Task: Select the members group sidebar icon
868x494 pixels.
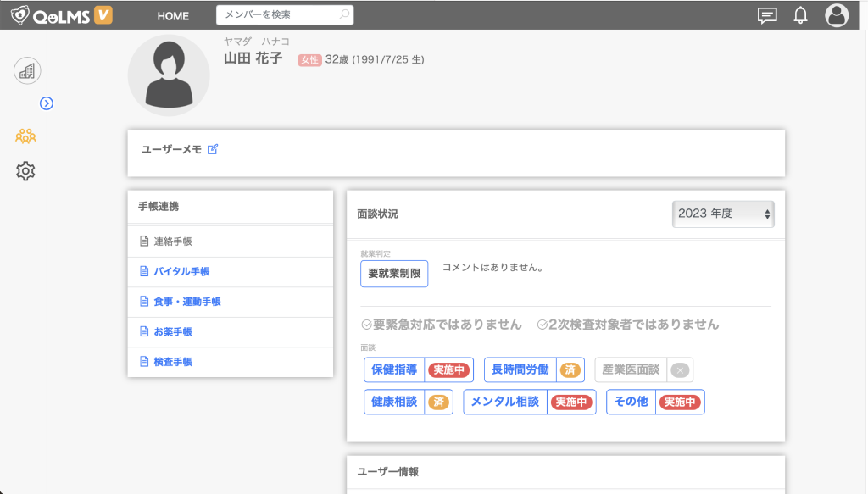Action: click(x=26, y=136)
